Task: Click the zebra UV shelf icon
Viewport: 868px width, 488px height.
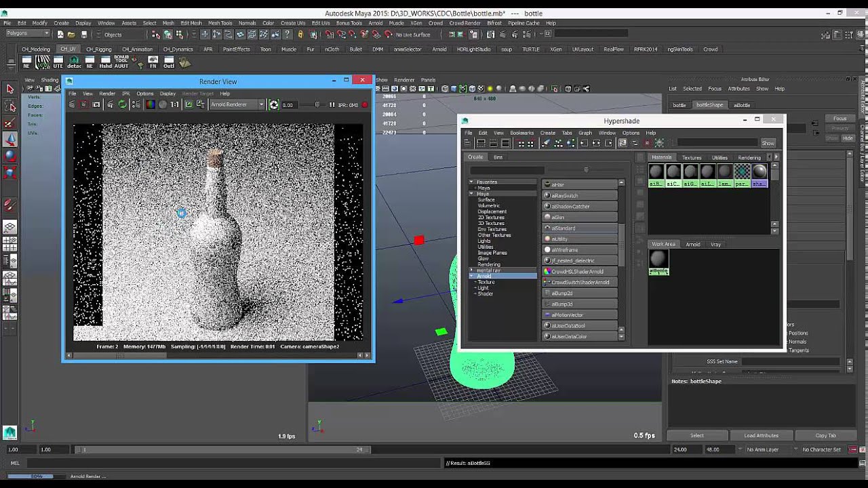Action: [43, 62]
